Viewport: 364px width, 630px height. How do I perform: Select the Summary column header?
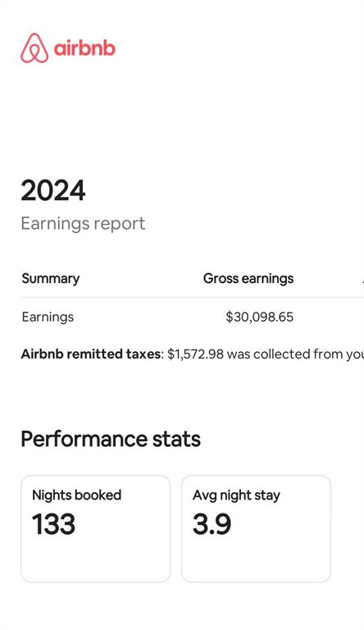point(51,278)
